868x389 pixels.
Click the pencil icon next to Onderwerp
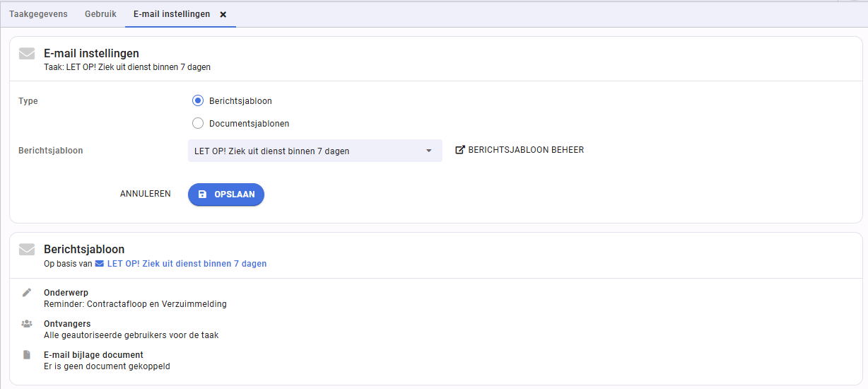[27, 292]
